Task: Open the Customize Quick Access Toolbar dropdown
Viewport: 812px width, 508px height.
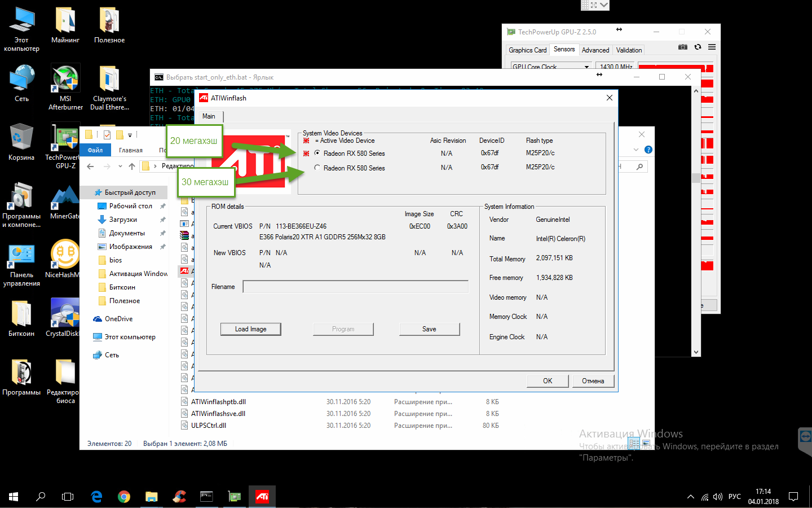Action: pos(130,135)
